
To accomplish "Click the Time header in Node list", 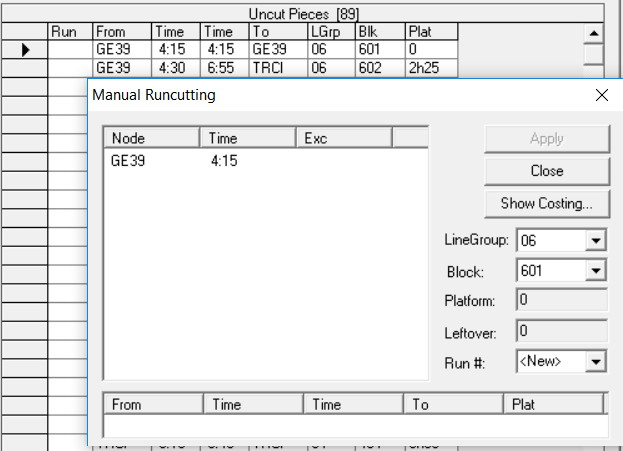I will tap(248, 138).
